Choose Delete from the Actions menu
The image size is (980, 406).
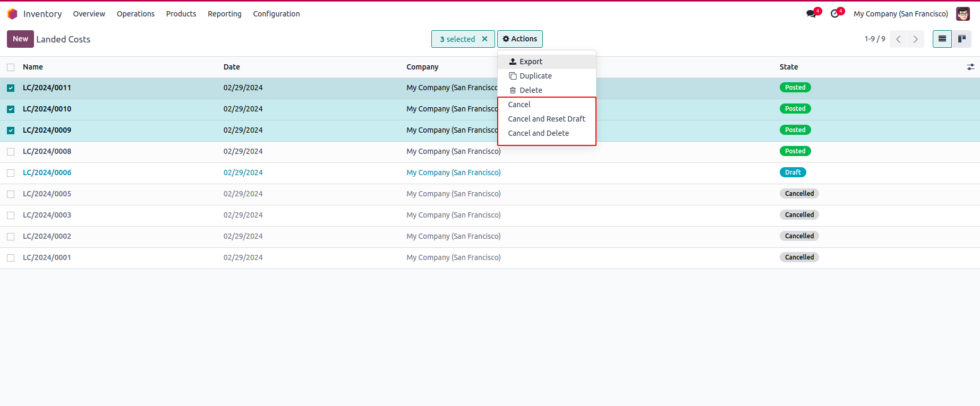547,90
